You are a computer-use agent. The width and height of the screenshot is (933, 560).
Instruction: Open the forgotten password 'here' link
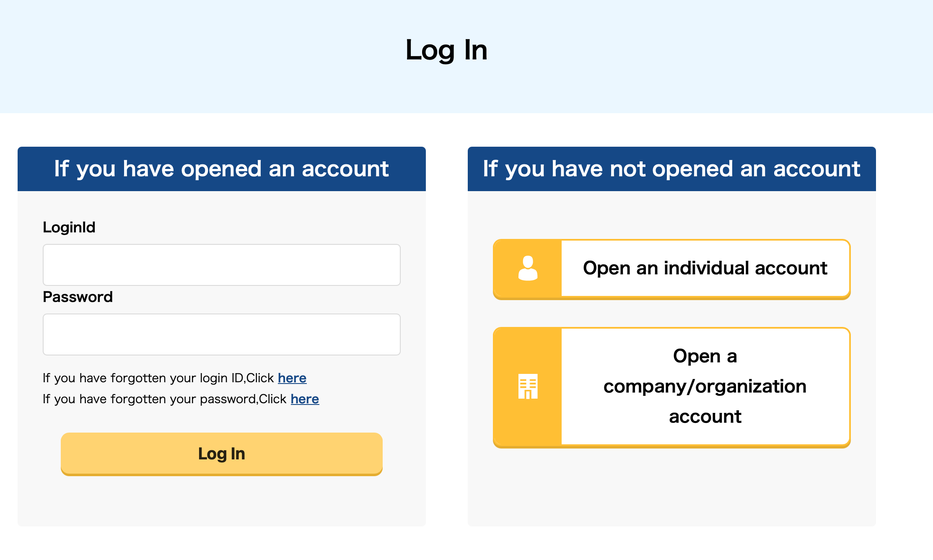point(305,399)
